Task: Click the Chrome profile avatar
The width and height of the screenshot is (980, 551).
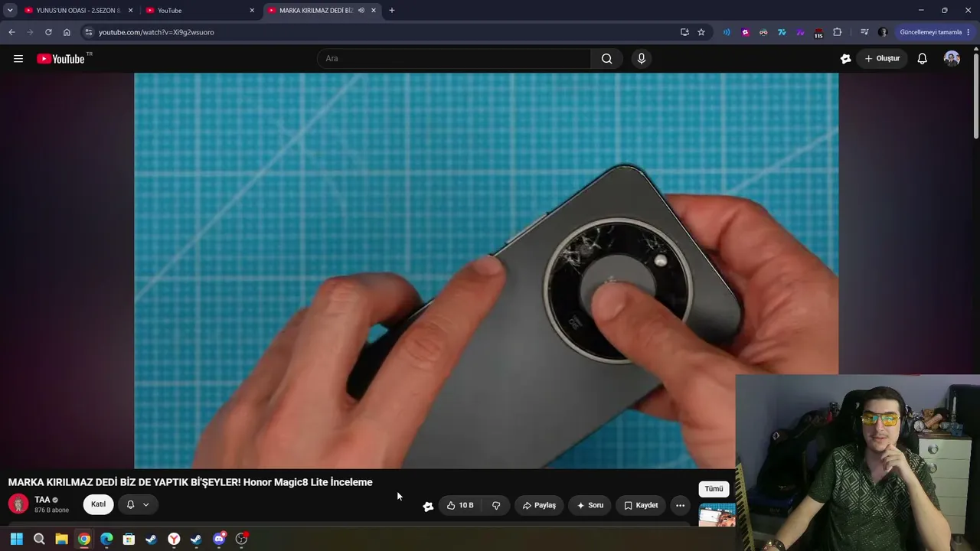Action: click(x=883, y=32)
